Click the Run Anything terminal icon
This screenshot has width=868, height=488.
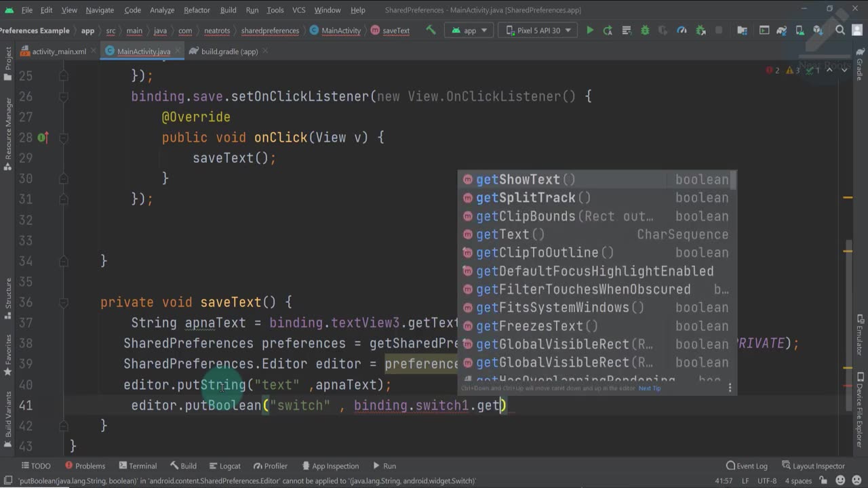[x=764, y=30]
